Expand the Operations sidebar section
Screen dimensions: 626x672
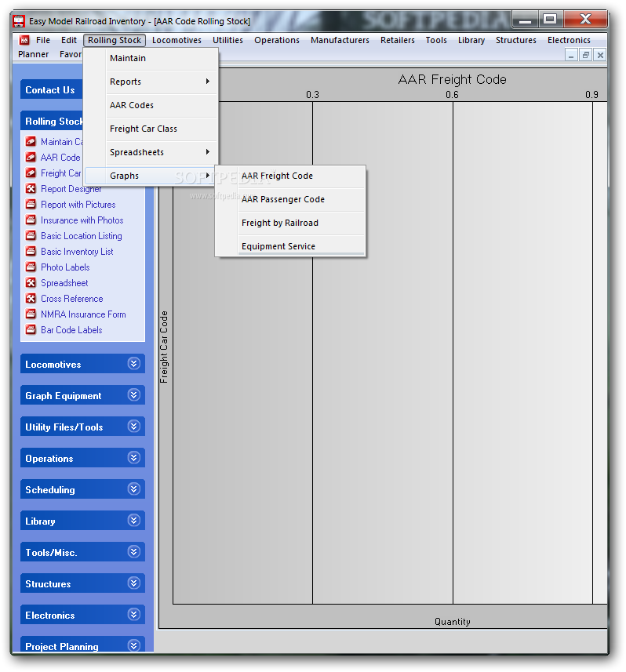point(134,458)
